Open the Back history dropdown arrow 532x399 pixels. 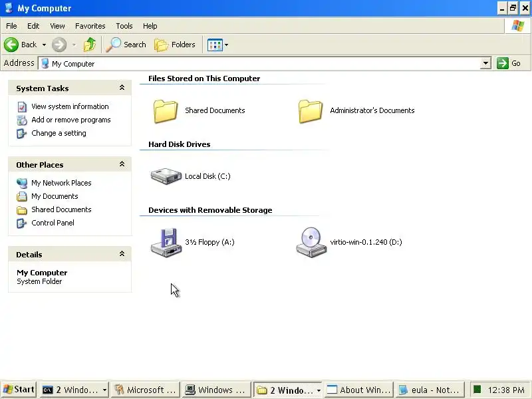pos(44,45)
